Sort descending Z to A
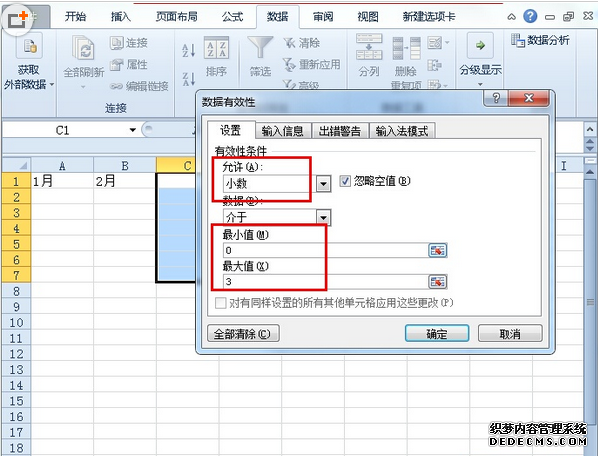This screenshot has height=456, width=598. pos(189,79)
